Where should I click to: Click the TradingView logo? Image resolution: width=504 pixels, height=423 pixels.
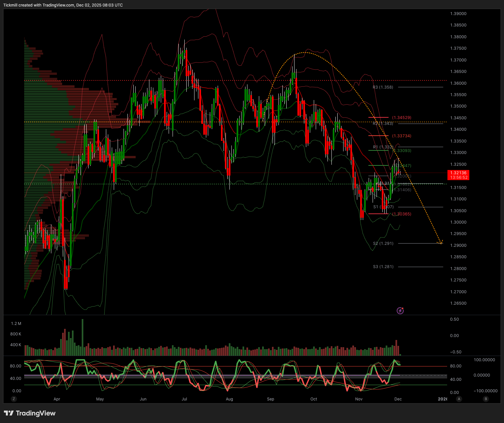tap(30, 413)
